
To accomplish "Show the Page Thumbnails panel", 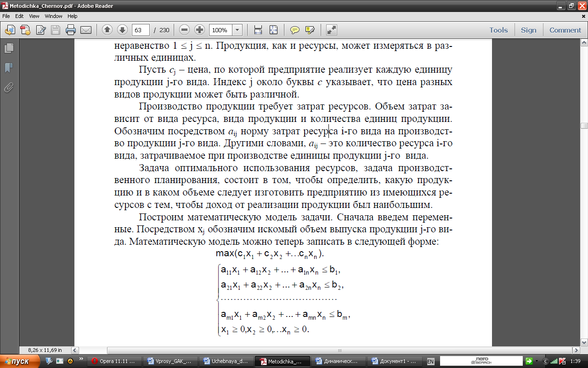I will coord(9,48).
